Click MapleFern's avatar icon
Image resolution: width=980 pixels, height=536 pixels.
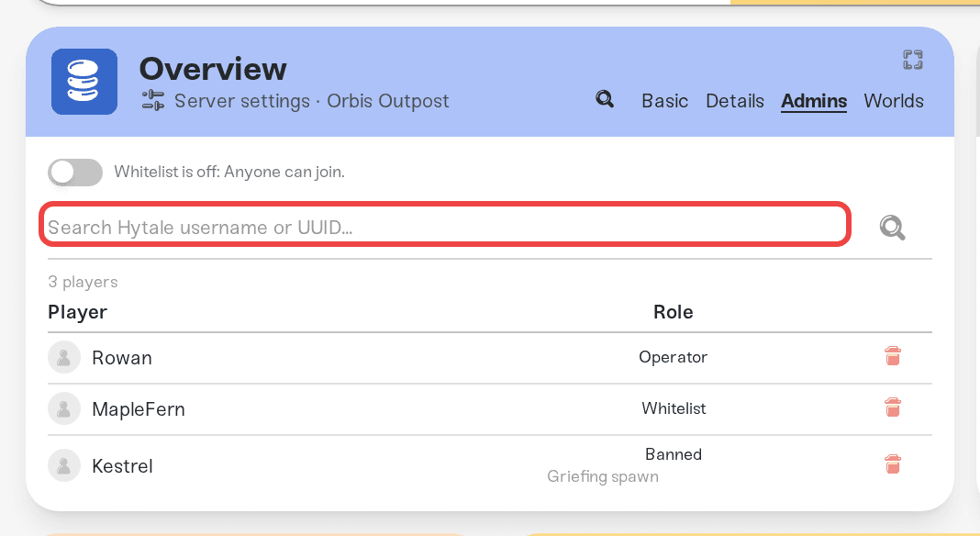(x=63, y=408)
